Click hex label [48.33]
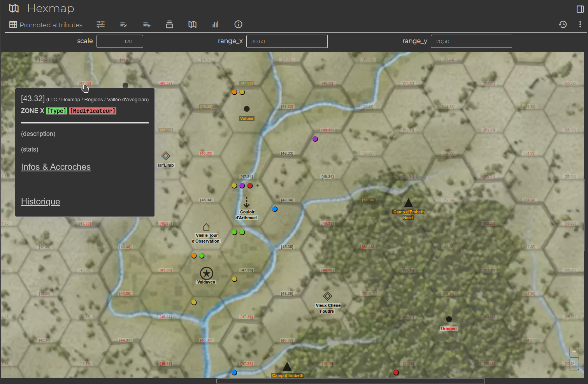The height and width of the screenshot is (384, 588). point(287,153)
